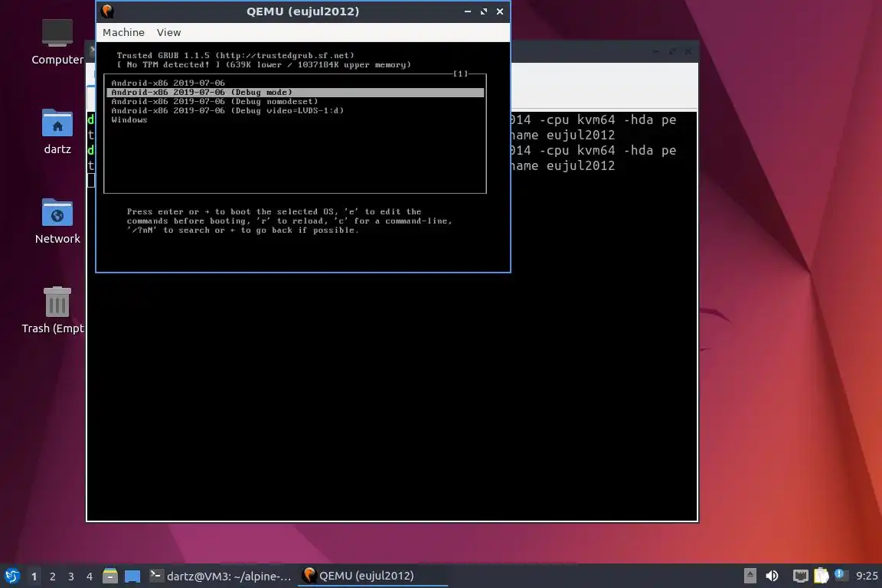882x588 pixels.
Task: Switch to workspace 4
Action: (89, 577)
